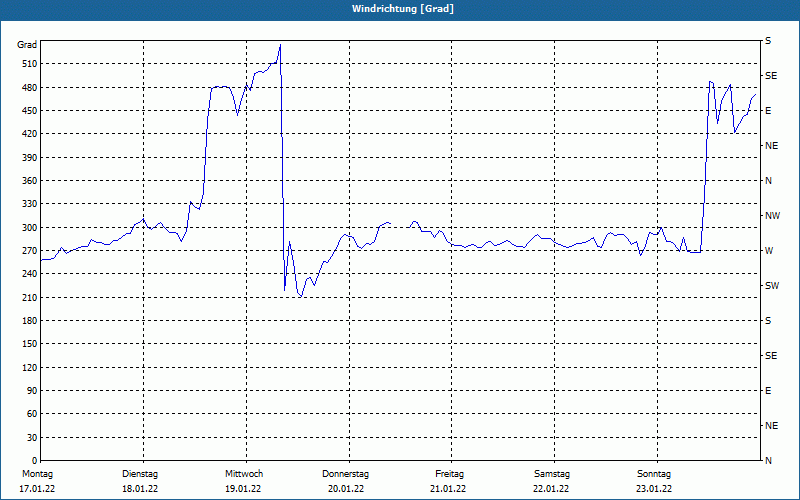The image size is (800, 500).
Task: Pick the 270 value on the left axis
Action: coord(28,251)
